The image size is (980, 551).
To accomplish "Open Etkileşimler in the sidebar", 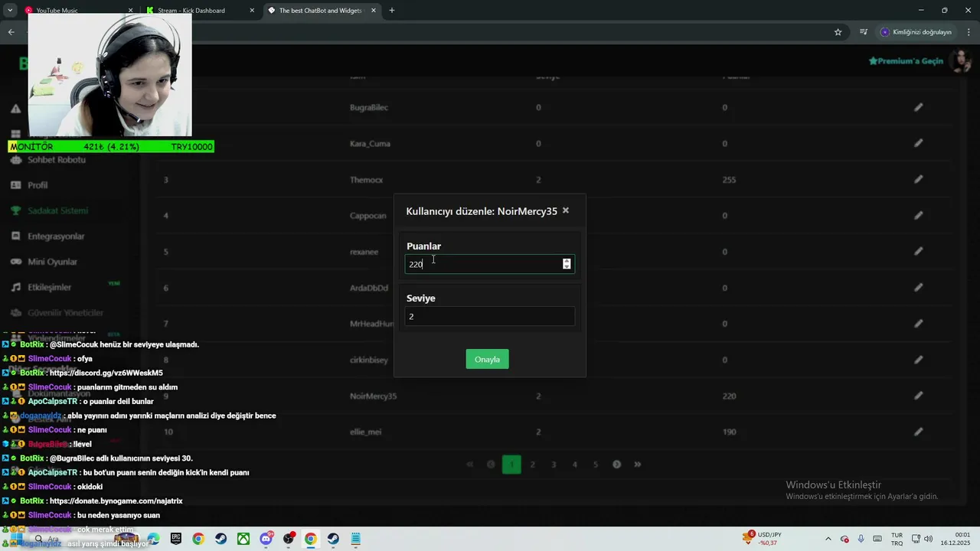I will tap(49, 287).
